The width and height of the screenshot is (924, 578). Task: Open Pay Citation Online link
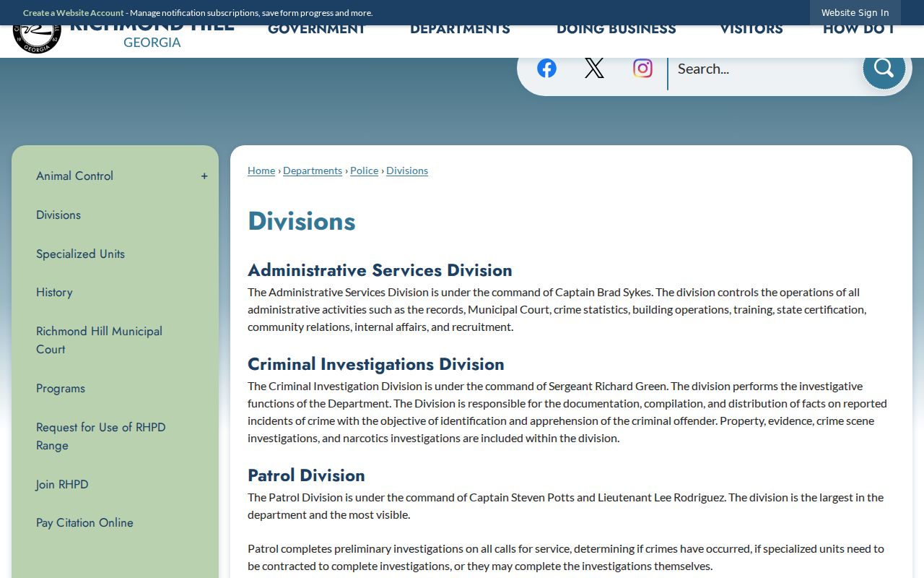click(85, 523)
